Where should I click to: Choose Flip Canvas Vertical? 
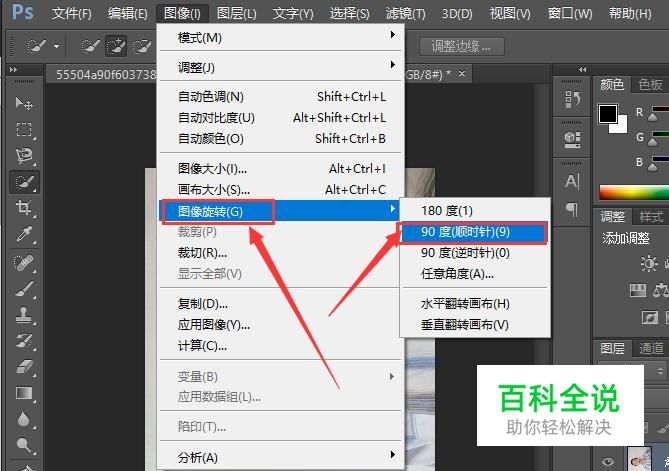coord(475,325)
